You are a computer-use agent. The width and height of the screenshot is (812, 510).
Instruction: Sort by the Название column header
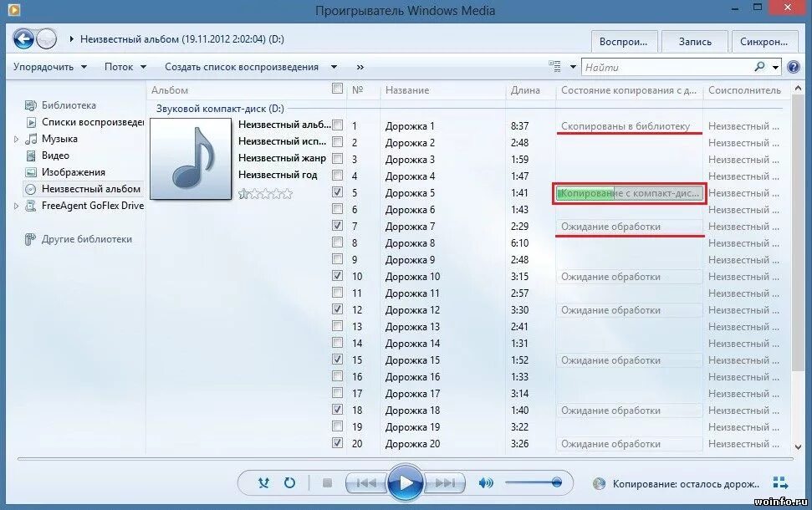(x=442, y=90)
